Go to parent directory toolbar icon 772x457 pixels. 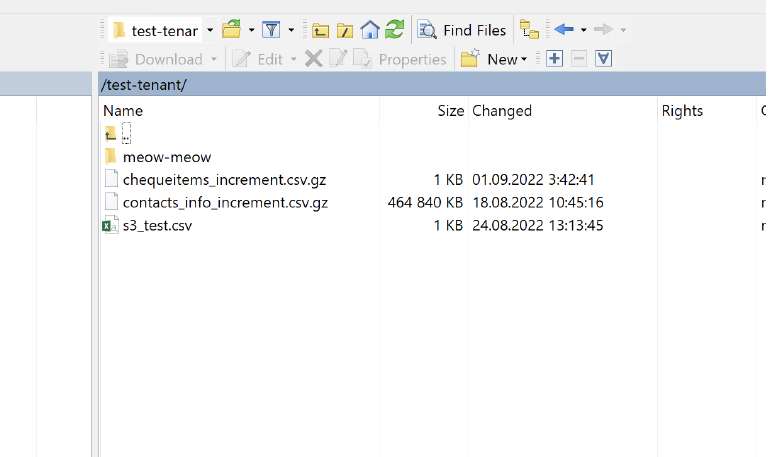pos(320,30)
